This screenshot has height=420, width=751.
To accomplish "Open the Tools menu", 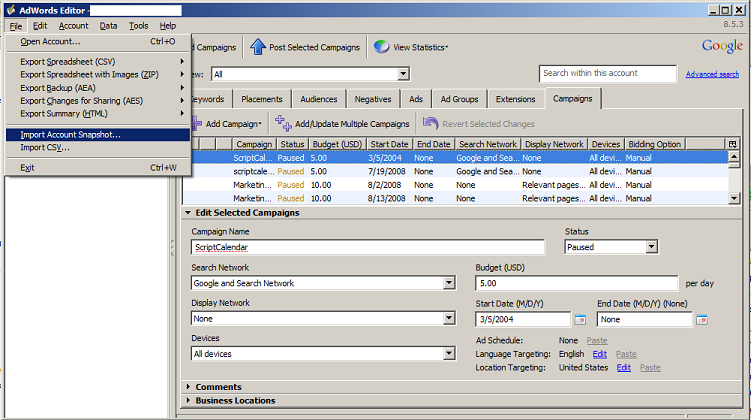I will coord(138,26).
